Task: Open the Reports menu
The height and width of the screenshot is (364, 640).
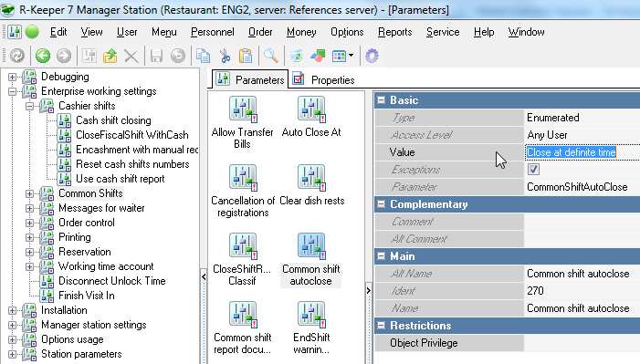Action: tap(394, 32)
